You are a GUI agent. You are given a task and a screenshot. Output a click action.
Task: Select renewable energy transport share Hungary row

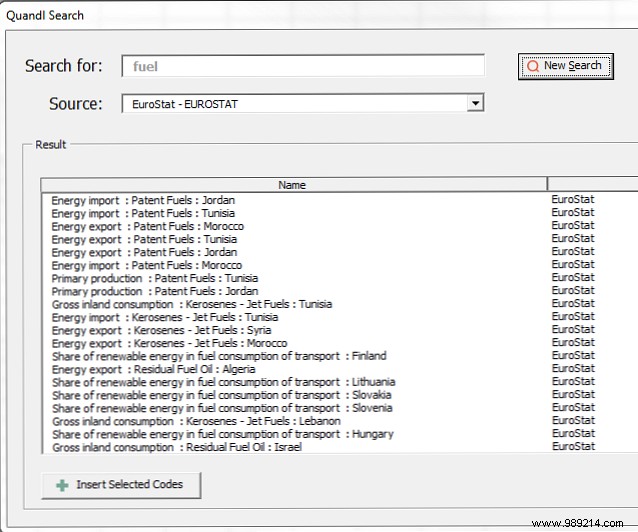coord(223,434)
